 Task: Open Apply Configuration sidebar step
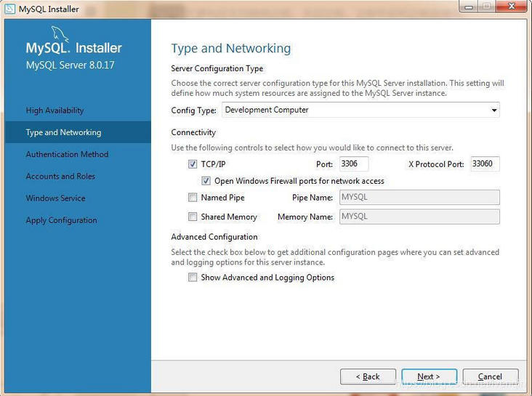(61, 220)
